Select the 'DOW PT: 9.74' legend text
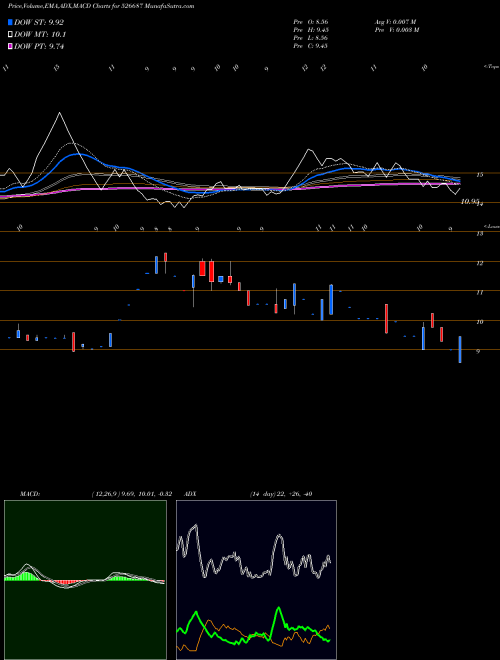The height and width of the screenshot is (660, 500). [x=39, y=46]
